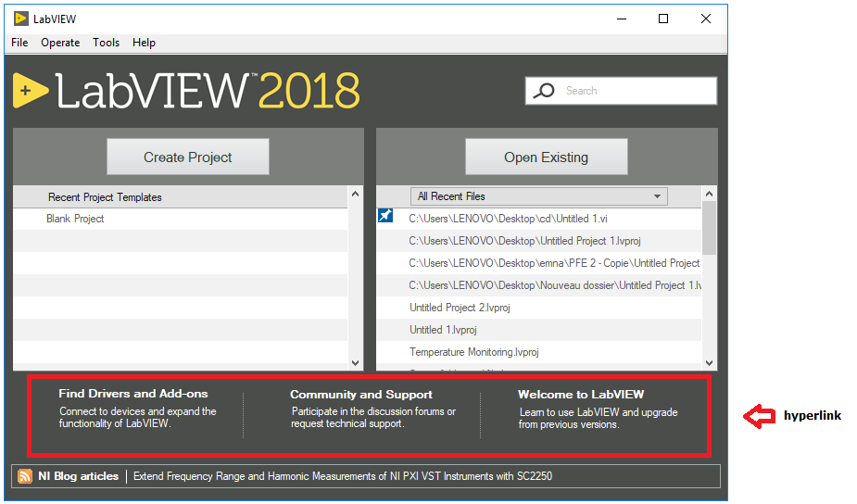
Task: Open the Extend Frequency Range blog article
Action: 343,476
